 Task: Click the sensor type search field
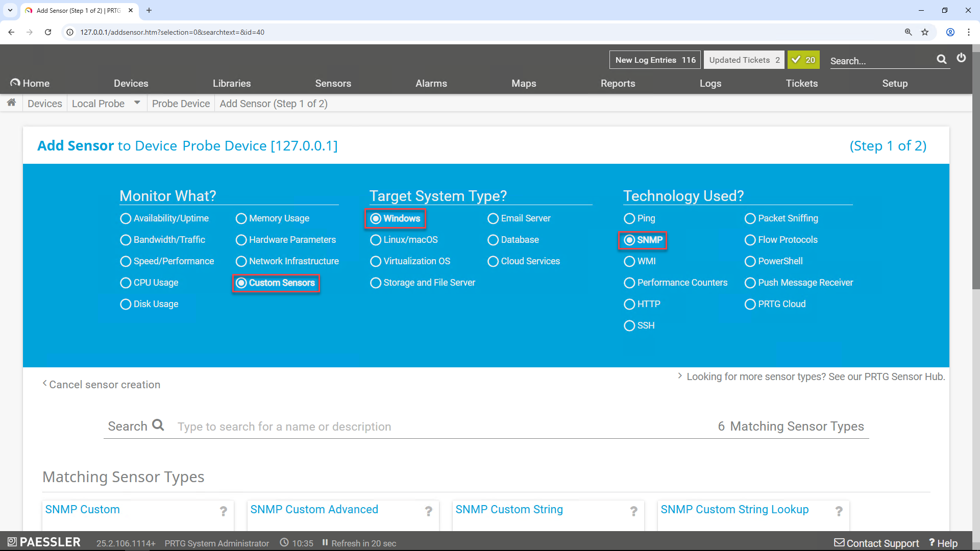point(357,427)
